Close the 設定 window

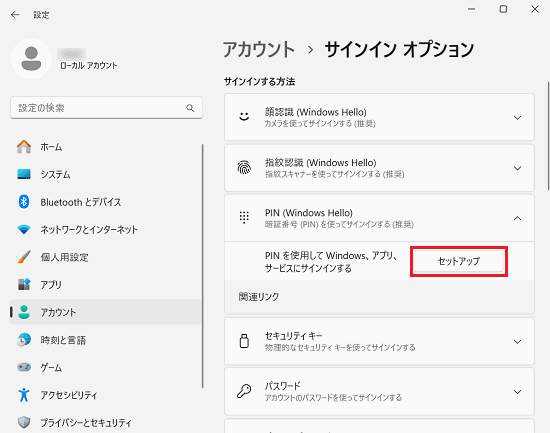click(x=535, y=9)
